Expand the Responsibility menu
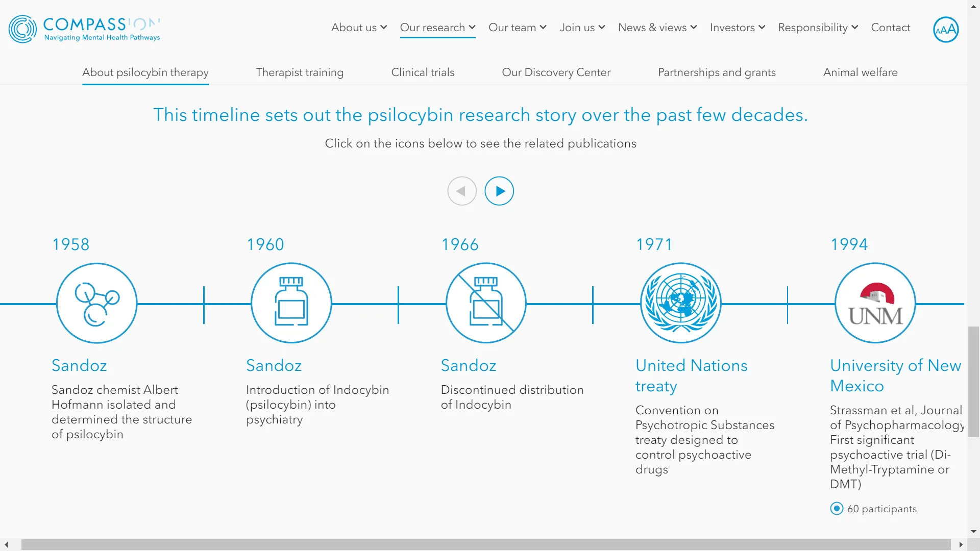Screen dimensions: 980x551 pyautogui.click(x=818, y=28)
